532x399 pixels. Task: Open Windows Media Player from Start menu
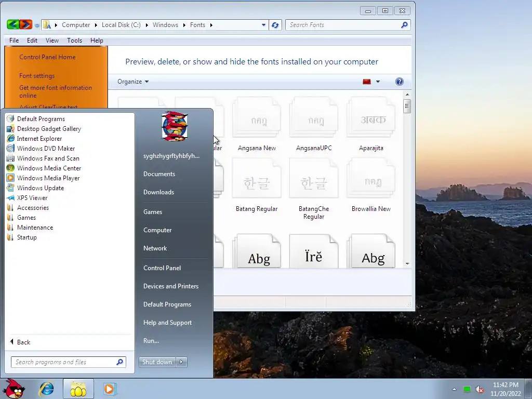(48, 178)
